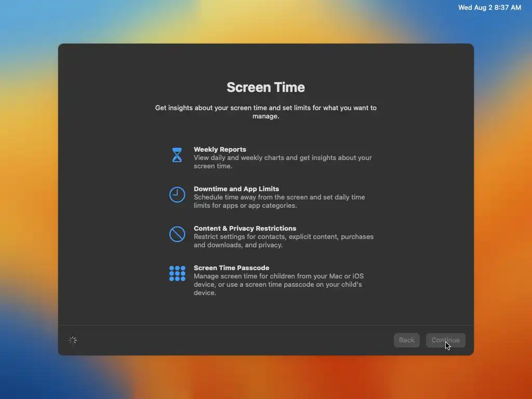Image resolution: width=532 pixels, height=399 pixels.
Task: Click the Weekly Reports title text
Action: click(220, 149)
